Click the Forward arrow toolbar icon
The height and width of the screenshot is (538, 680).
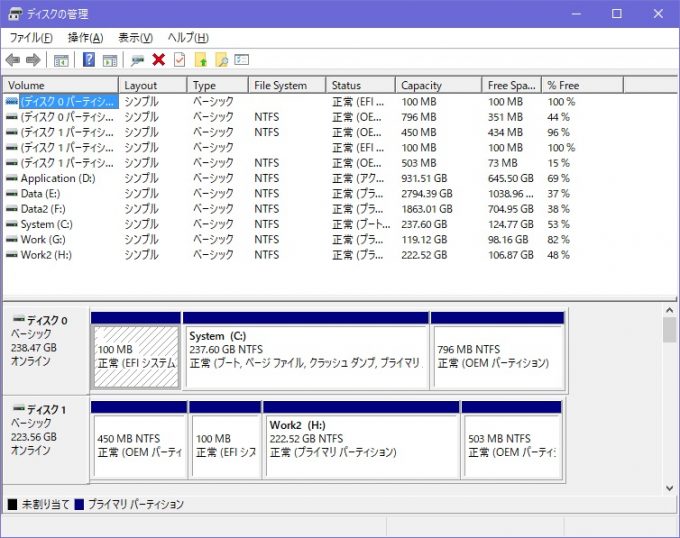click(x=33, y=60)
